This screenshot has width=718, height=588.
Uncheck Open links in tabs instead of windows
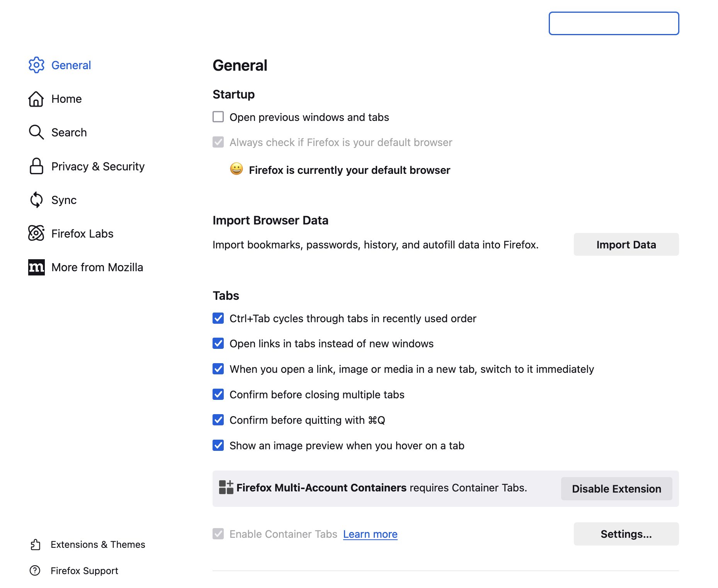point(218,343)
